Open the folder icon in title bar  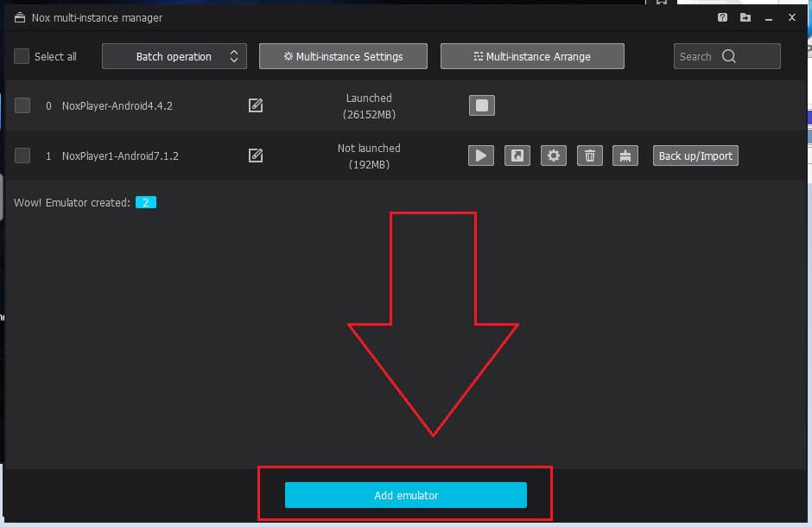(745, 17)
